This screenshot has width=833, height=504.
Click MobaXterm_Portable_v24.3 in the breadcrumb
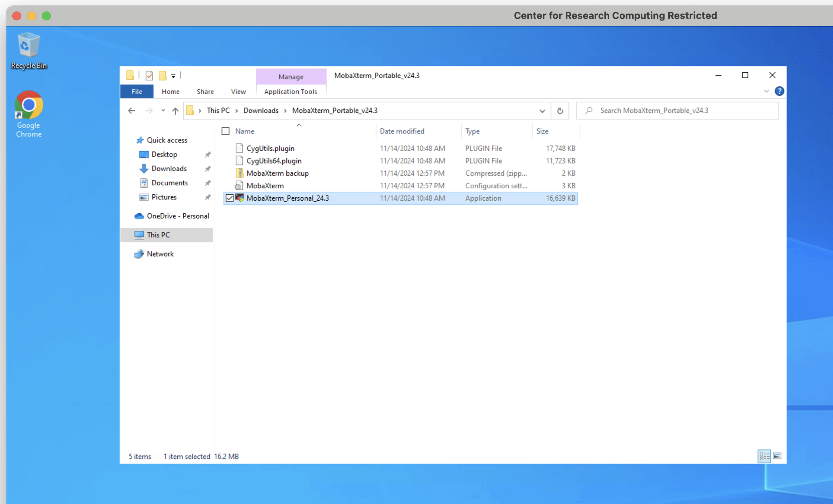tap(335, 111)
